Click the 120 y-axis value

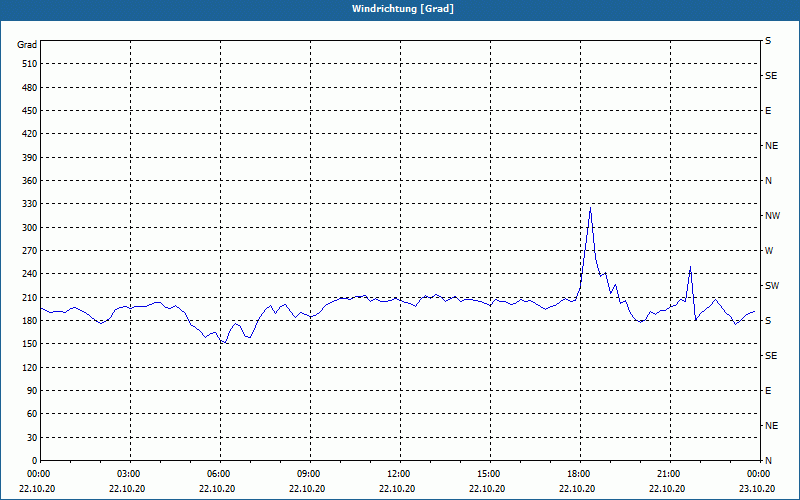pyautogui.click(x=30, y=367)
